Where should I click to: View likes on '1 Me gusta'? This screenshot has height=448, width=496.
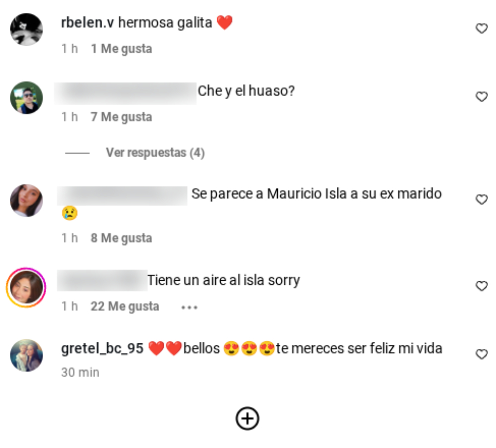coord(122,49)
